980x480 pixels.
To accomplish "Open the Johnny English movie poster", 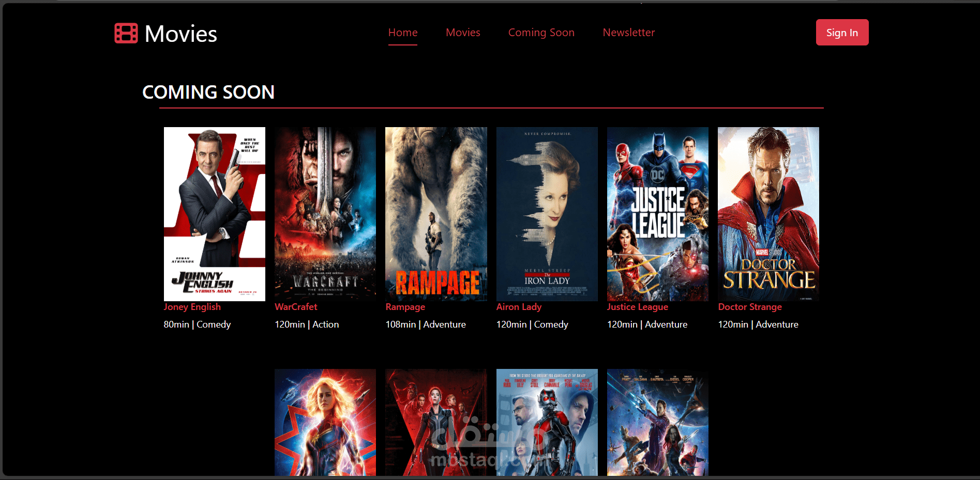I will 215,214.
